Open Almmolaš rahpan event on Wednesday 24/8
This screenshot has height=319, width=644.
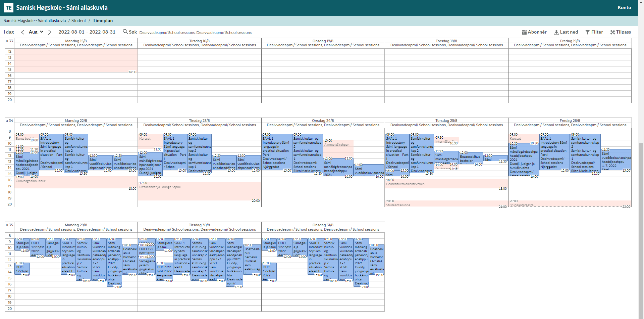pos(338,148)
